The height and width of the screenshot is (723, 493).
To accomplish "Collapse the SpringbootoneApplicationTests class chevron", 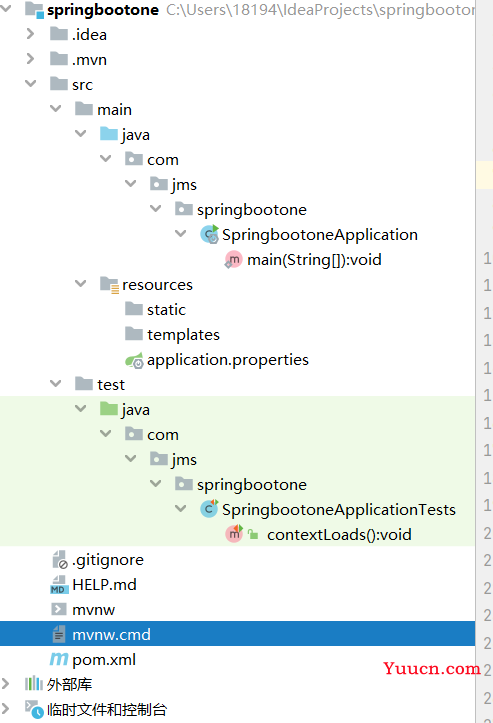I will pos(181,508).
